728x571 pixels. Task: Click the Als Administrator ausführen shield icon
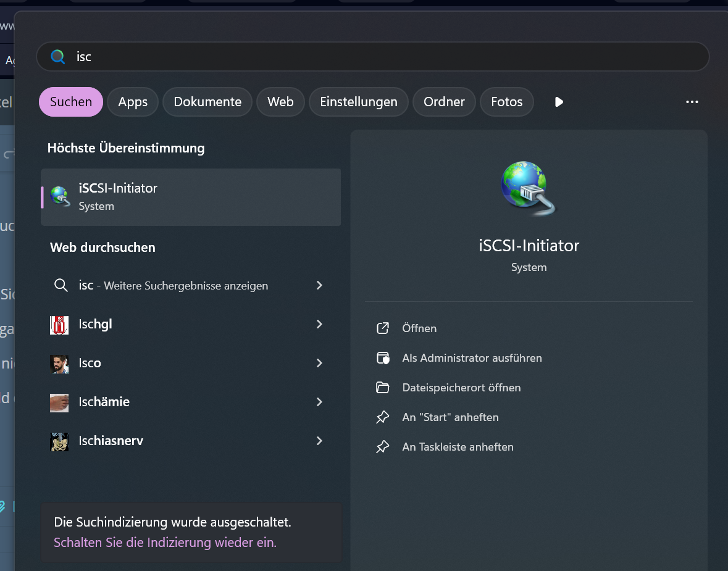[x=383, y=358]
